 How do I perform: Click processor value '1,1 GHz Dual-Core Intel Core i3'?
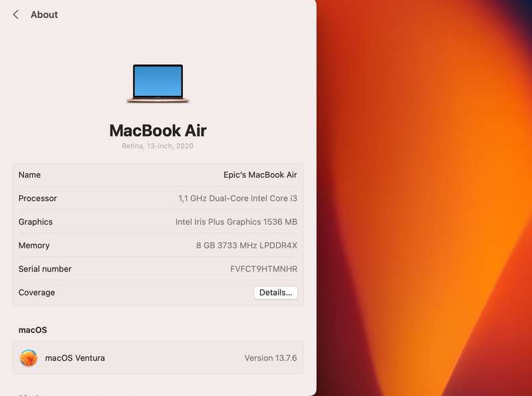click(x=237, y=198)
